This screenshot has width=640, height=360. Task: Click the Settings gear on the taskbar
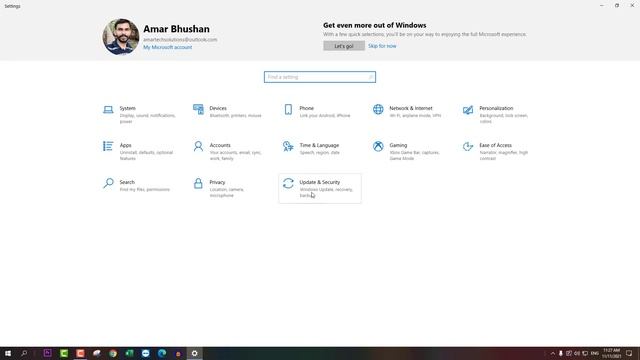pyautogui.click(x=195, y=353)
